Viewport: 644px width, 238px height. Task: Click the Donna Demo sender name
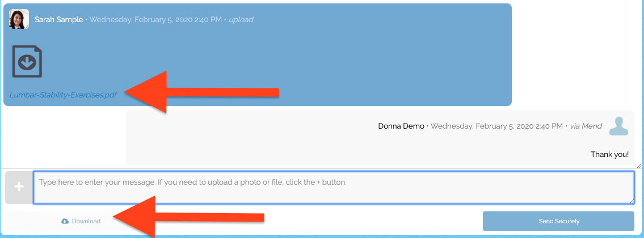pyautogui.click(x=401, y=126)
